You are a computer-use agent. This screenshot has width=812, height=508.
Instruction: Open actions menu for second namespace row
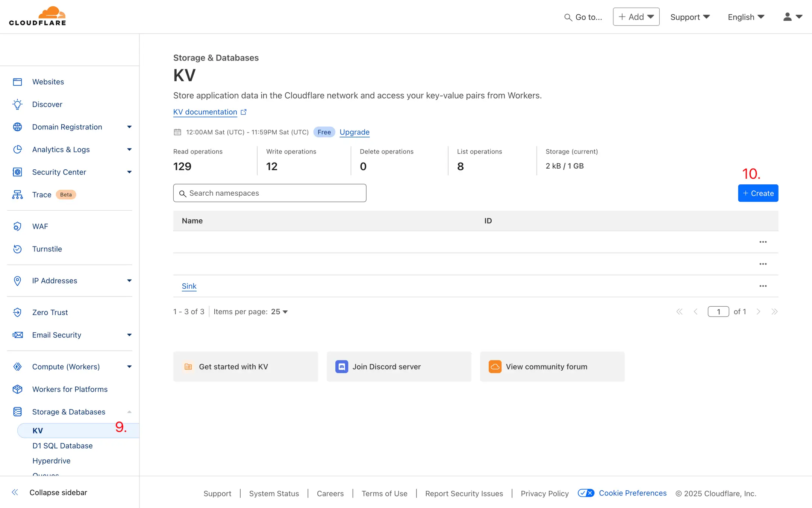763,264
